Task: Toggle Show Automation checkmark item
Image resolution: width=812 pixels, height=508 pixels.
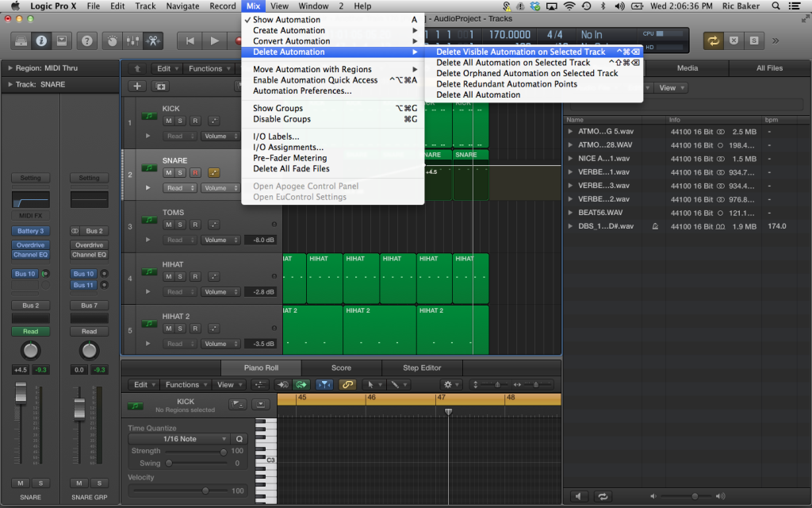Action: pyautogui.click(x=332, y=20)
